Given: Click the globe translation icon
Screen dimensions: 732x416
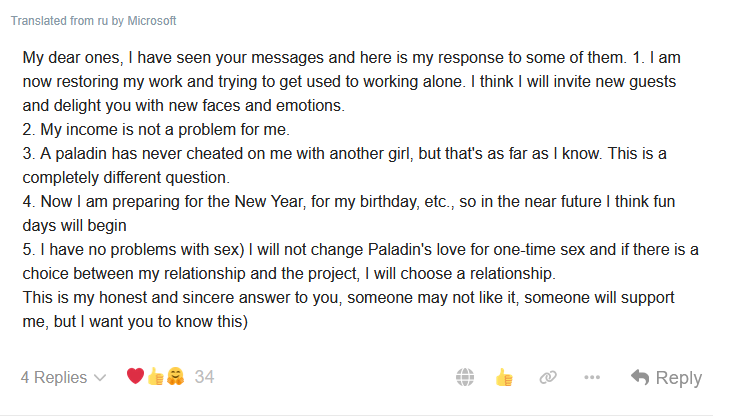Looking at the screenshot, I should 465,377.
